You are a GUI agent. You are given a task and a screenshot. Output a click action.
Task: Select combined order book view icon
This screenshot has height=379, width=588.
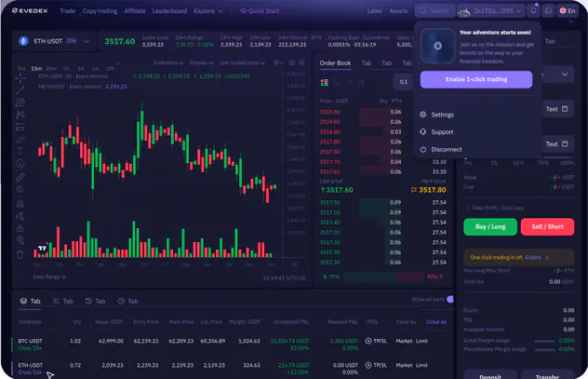[x=324, y=82]
